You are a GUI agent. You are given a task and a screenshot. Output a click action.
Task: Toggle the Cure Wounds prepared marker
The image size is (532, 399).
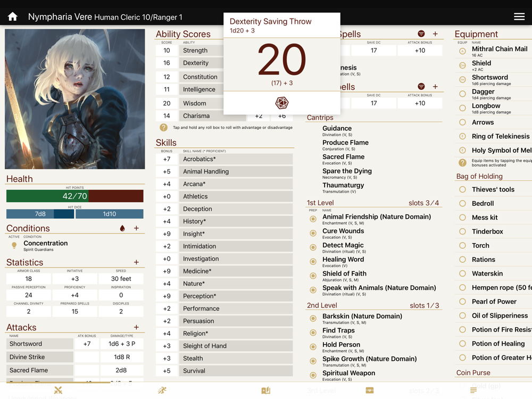pos(313,234)
